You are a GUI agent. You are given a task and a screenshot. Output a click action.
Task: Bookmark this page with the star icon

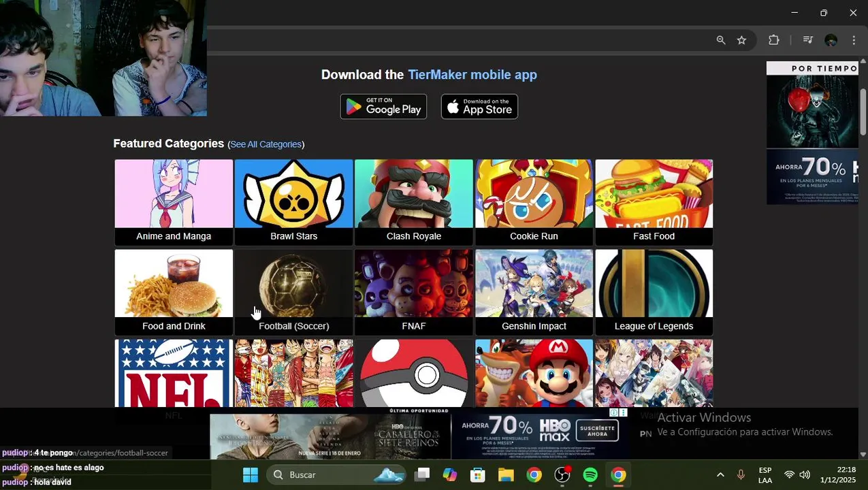click(741, 40)
